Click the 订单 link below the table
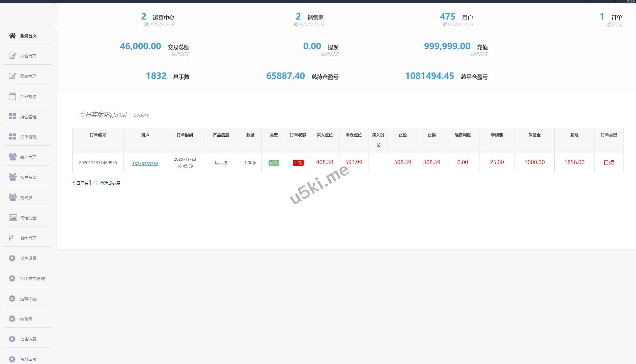This screenshot has width=636, height=364. pos(100,183)
